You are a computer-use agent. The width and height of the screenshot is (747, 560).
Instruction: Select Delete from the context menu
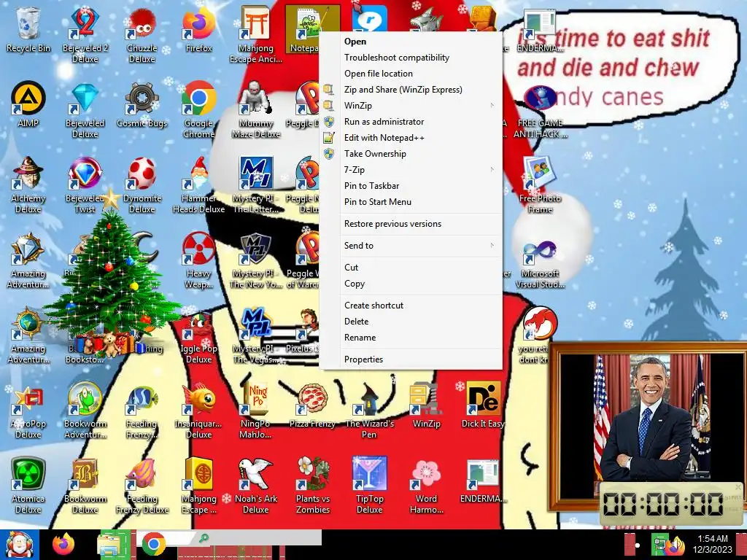tap(411, 322)
